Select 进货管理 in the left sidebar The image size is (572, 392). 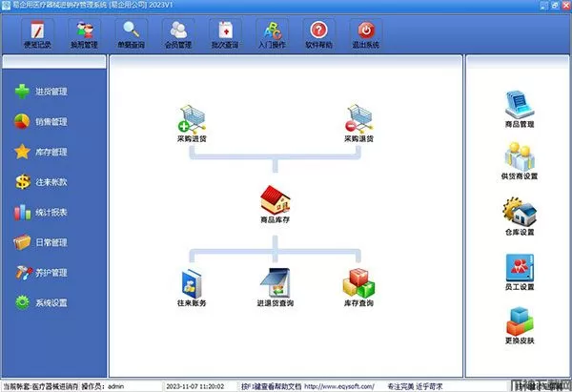[41, 92]
